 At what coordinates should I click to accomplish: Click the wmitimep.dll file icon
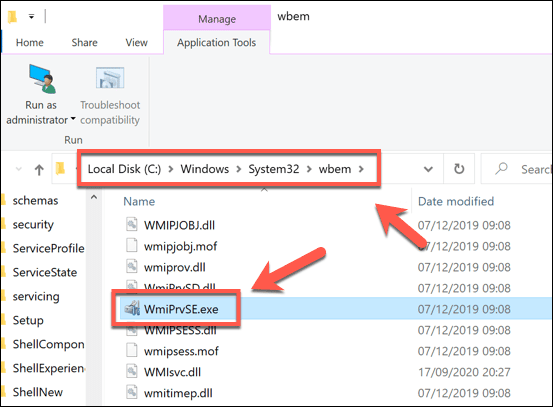(132, 393)
